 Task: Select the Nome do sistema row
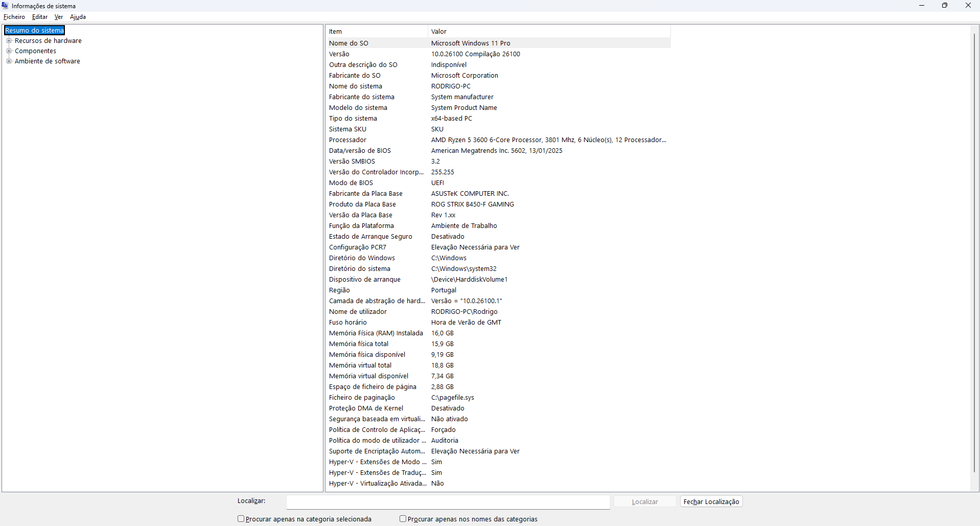point(498,86)
